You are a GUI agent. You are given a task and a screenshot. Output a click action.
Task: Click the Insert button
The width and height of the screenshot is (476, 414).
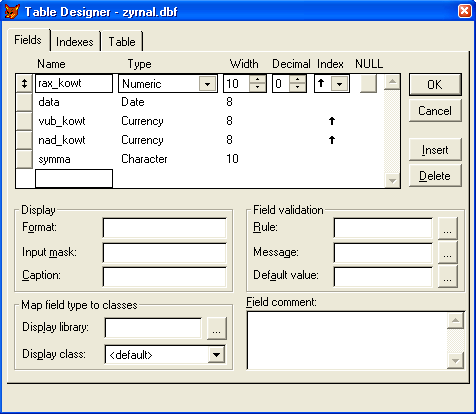tap(435, 150)
